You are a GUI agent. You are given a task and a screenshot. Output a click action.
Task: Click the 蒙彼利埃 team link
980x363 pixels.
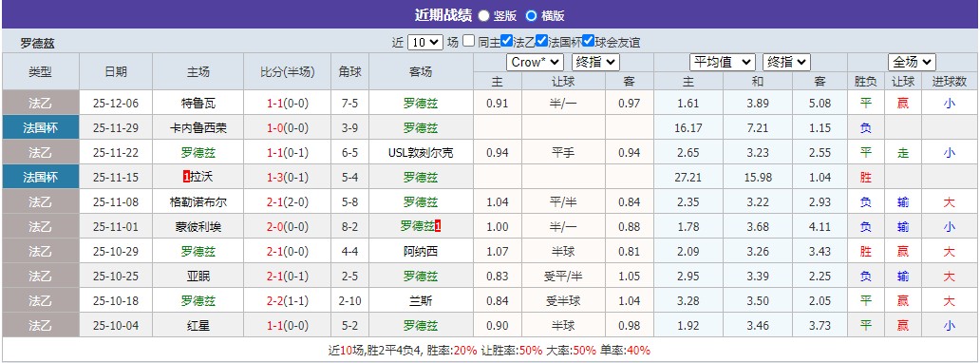pos(198,226)
